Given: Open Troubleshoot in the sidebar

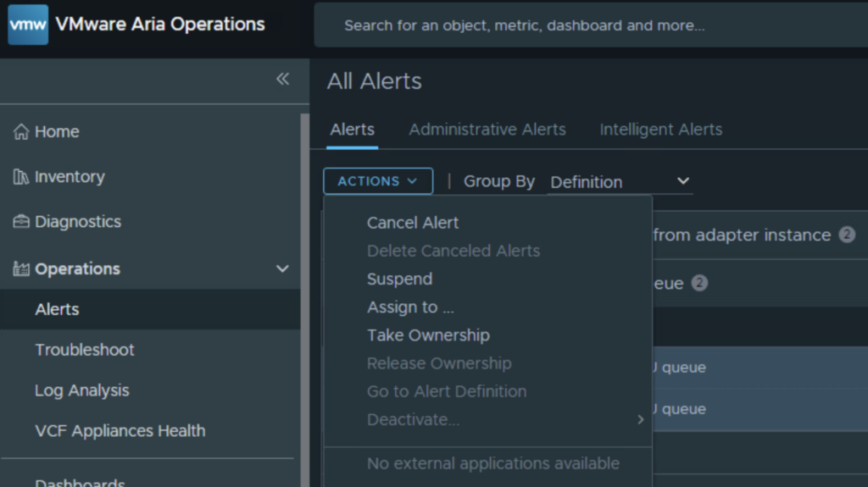Looking at the screenshot, I should [85, 350].
